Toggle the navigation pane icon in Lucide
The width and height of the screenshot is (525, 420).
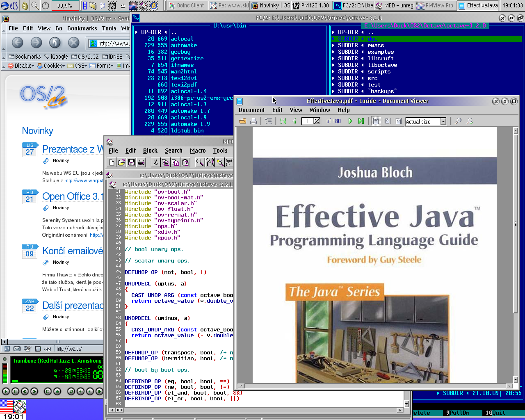click(268, 121)
